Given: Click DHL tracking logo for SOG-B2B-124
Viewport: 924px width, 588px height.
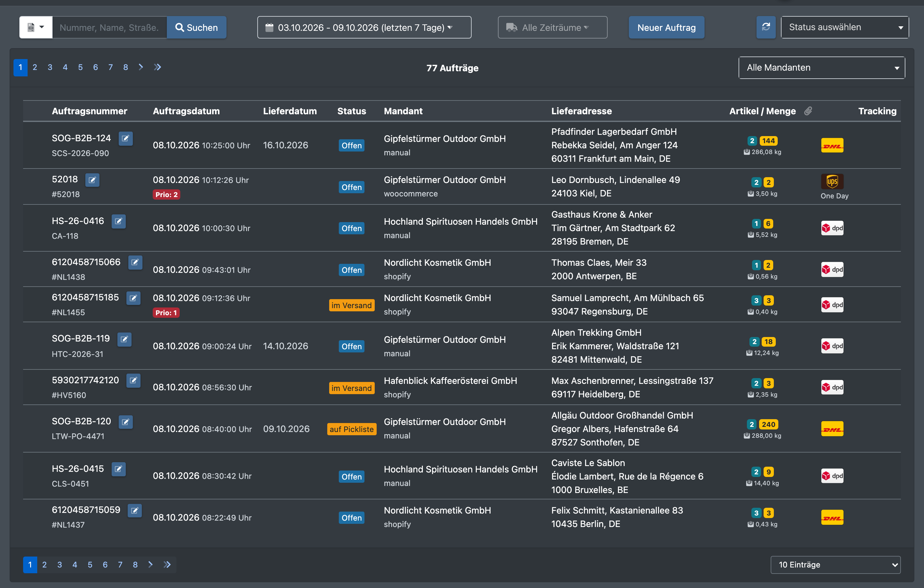Looking at the screenshot, I should point(832,145).
